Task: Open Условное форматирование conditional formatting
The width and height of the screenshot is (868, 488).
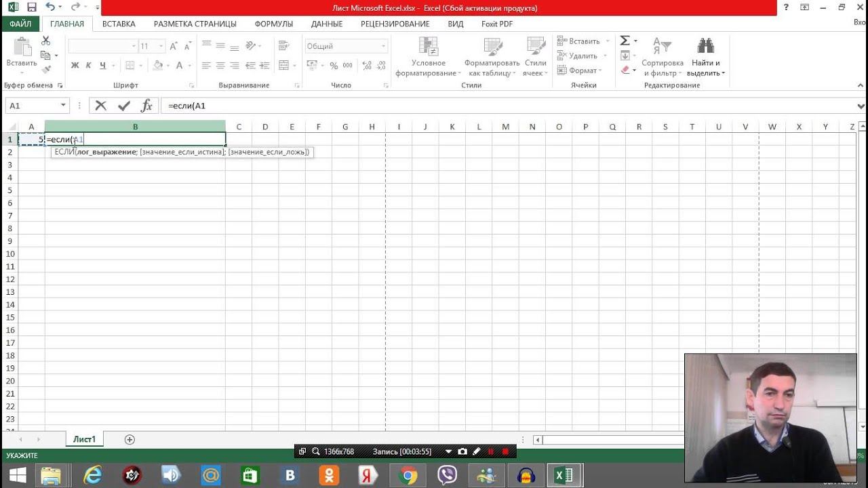Action: pos(429,57)
